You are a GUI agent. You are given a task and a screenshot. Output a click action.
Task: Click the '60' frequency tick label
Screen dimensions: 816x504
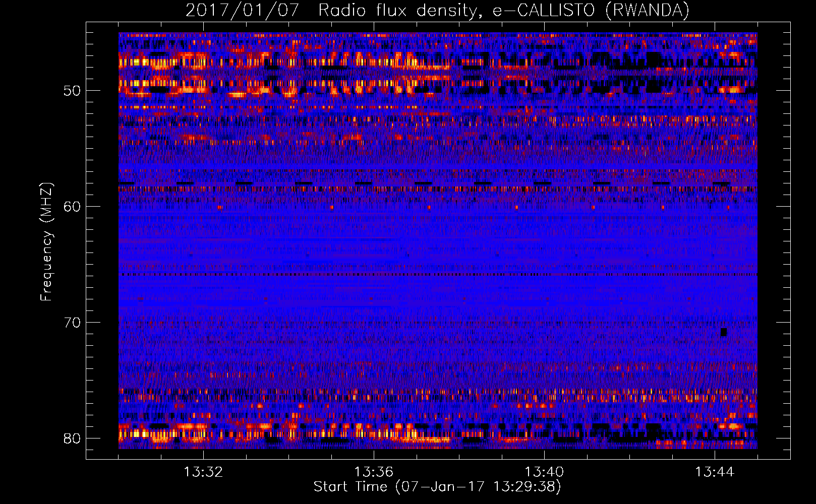[x=72, y=206]
